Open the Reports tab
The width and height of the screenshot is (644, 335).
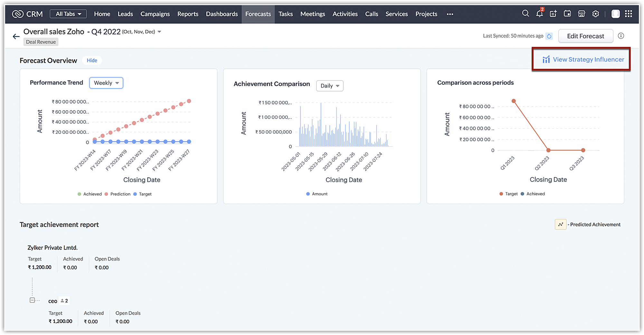(188, 14)
